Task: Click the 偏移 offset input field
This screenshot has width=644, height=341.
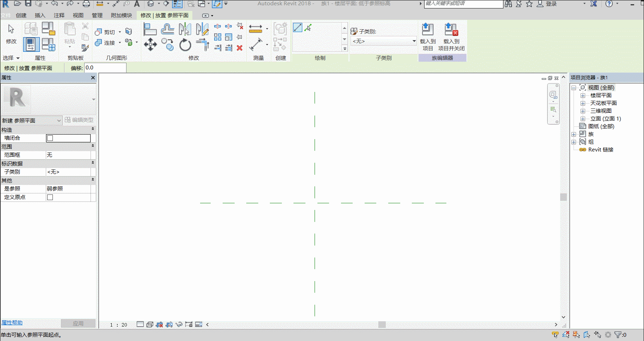Action: (x=105, y=68)
